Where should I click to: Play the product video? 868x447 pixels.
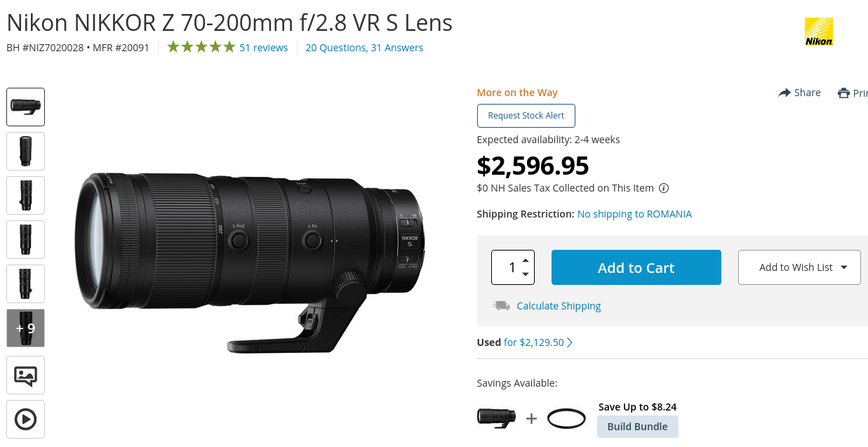click(25, 420)
